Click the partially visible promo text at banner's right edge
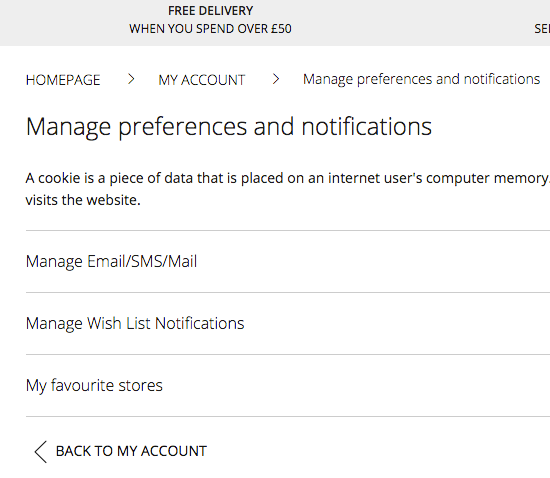The image size is (550, 478). tap(542, 29)
